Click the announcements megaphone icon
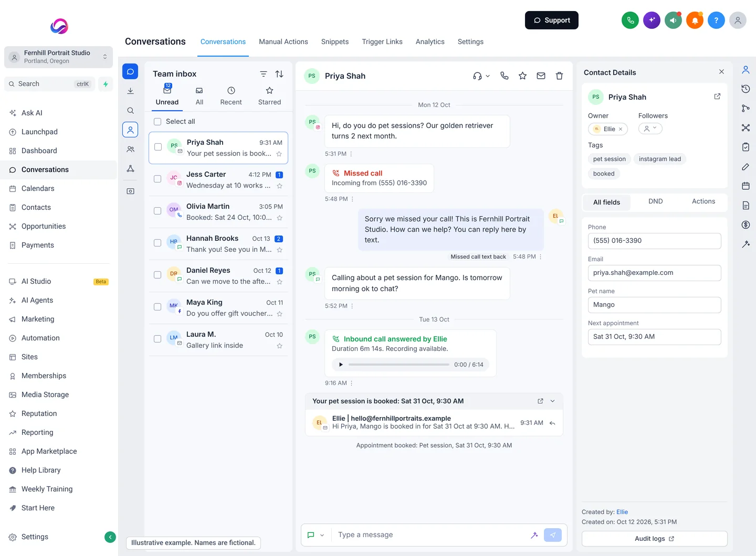 [673, 20]
